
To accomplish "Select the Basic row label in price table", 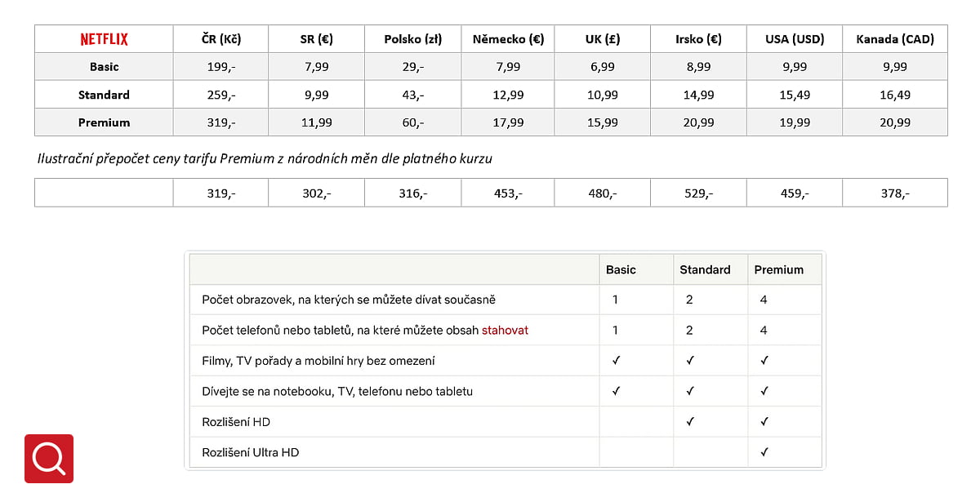I will pos(104,67).
